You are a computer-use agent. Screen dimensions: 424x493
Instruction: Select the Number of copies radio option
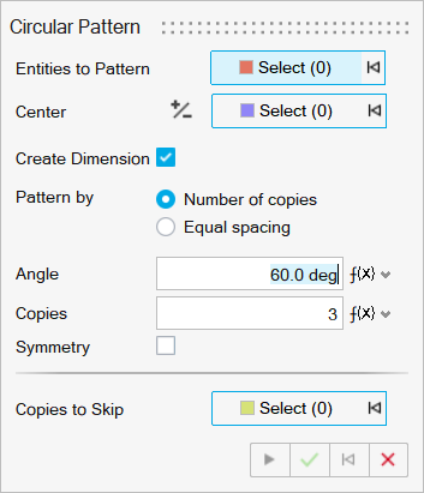[166, 199]
